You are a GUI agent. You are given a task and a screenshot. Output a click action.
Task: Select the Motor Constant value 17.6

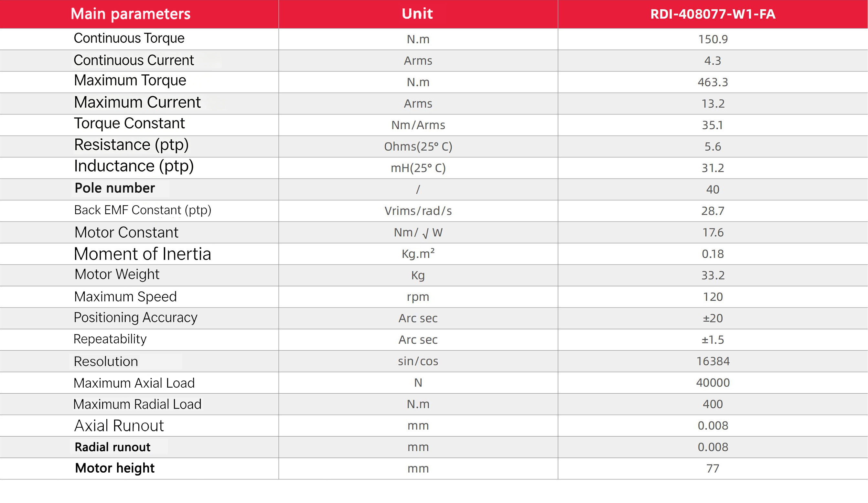[713, 232]
